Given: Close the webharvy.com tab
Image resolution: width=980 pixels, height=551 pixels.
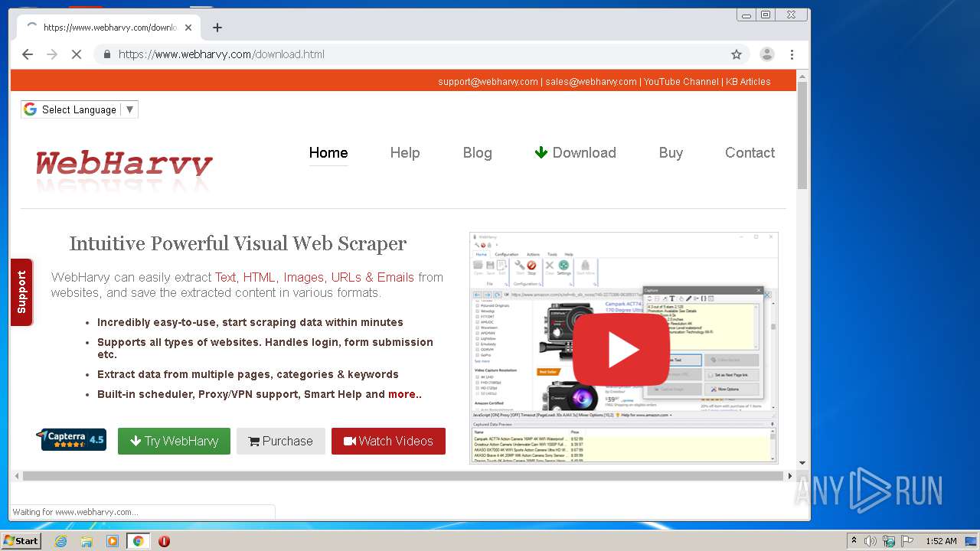Looking at the screenshot, I should [188, 28].
